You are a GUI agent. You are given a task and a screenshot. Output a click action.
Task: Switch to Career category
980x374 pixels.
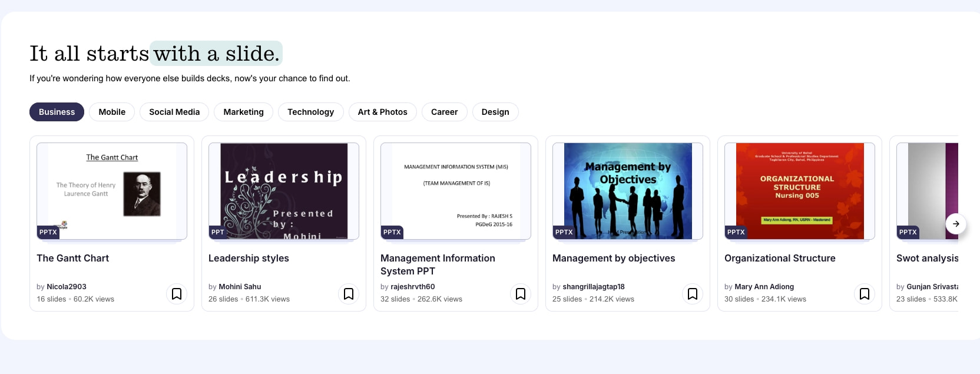pos(444,112)
